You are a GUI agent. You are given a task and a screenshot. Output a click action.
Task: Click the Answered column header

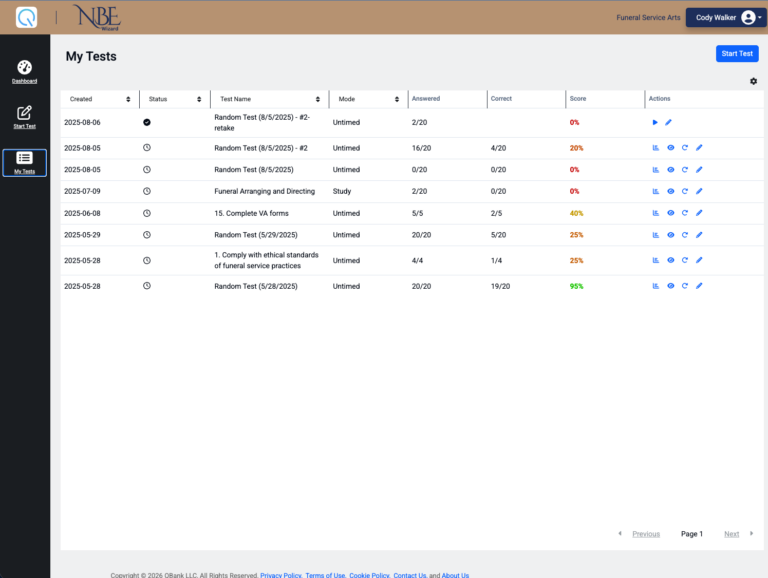[x=426, y=98]
